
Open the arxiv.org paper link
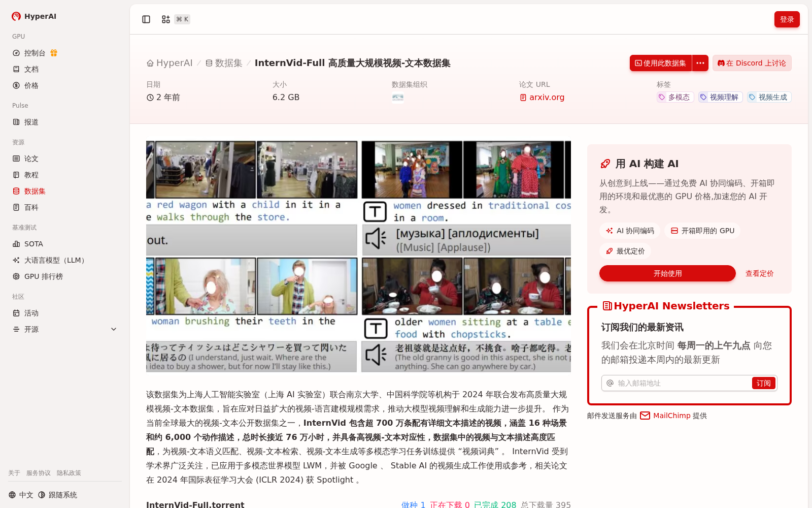point(542,97)
